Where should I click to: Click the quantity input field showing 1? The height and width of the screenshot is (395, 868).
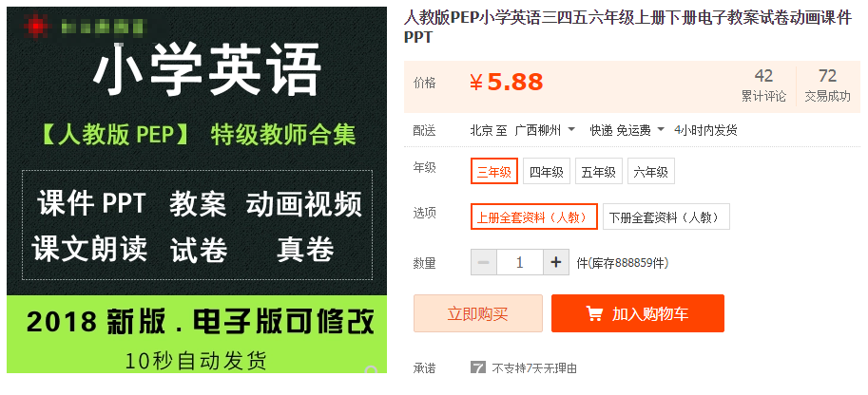coord(520,262)
